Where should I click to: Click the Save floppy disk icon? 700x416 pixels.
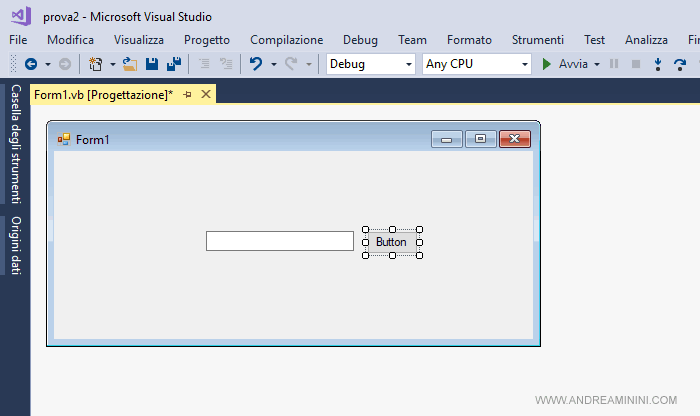tap(152, 64)
